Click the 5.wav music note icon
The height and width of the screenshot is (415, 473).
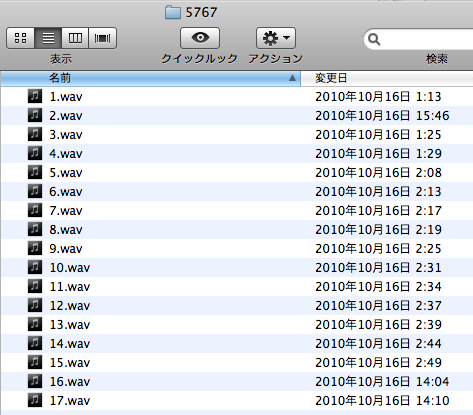[35, 172]
